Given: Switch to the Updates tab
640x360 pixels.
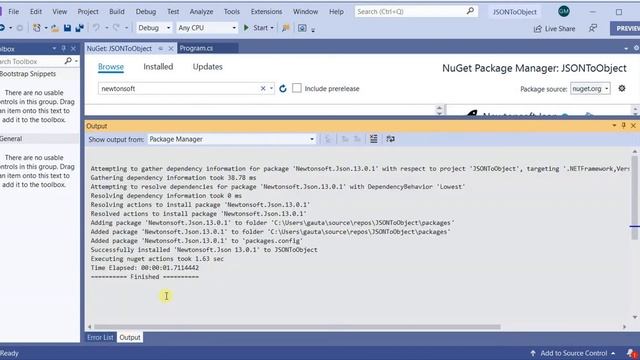Looking at the screenshot, I should (207, 67).
